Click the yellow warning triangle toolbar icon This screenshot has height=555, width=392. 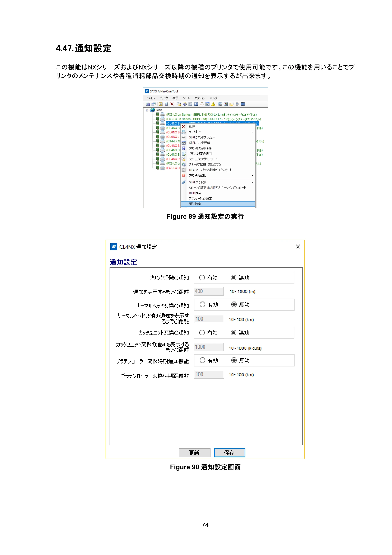213,104
